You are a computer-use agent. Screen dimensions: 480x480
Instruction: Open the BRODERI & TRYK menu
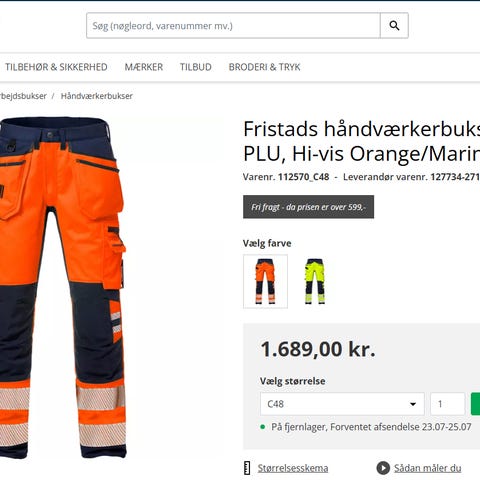(x=264, y=67)
